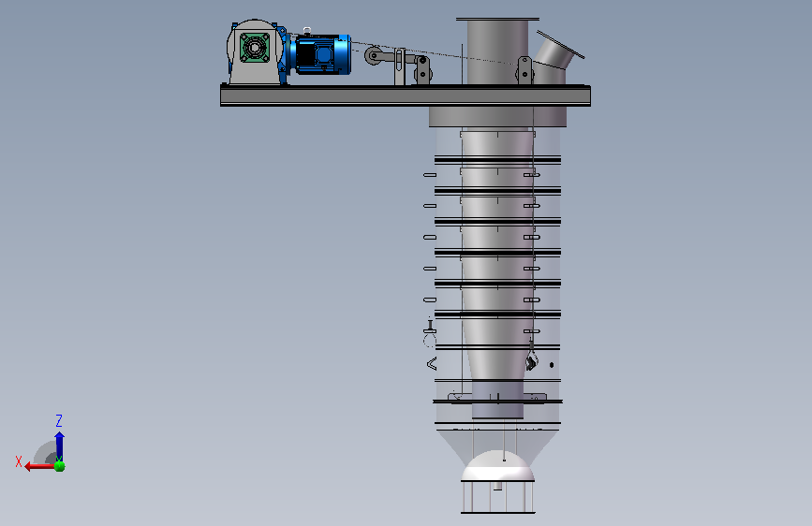Select the green bearing flange on the gearbox
812x526 pixels.
pyautogui.click(x=255, y=48)
